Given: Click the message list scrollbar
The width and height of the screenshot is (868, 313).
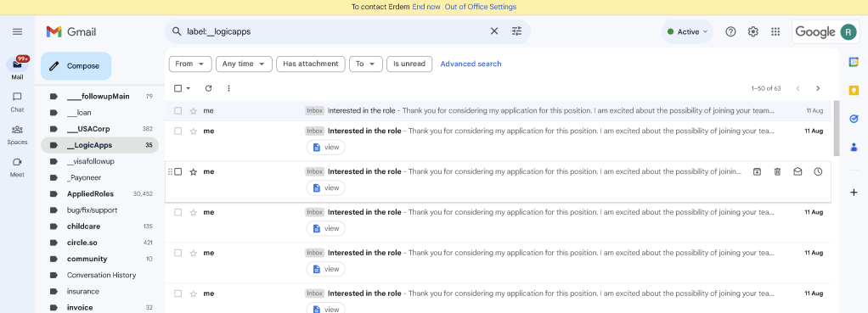Looking at the screenshot, I should 836,128.
